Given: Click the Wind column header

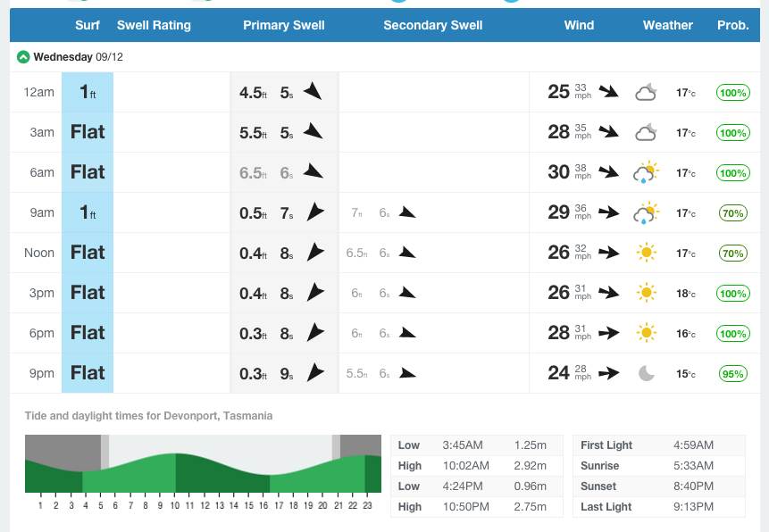Looking at the screenshot, I should pos(579,25).
